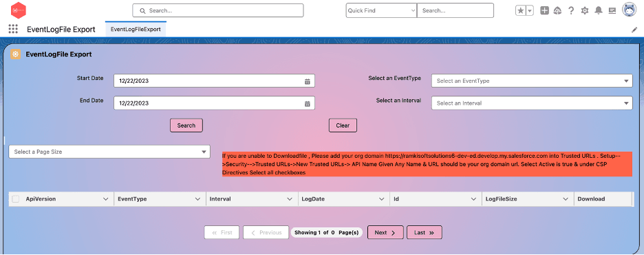Open the Favorites list dropdown arrow
This screenshot has width=644, height=255.
[530, 11]
